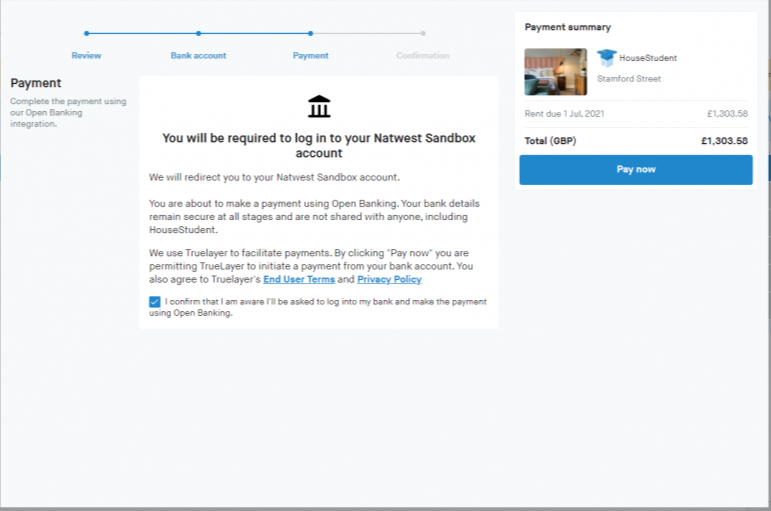This screenshot has height=511, width=771.
Task: Select the Confirmation step label
Action: tap(422, 56)
